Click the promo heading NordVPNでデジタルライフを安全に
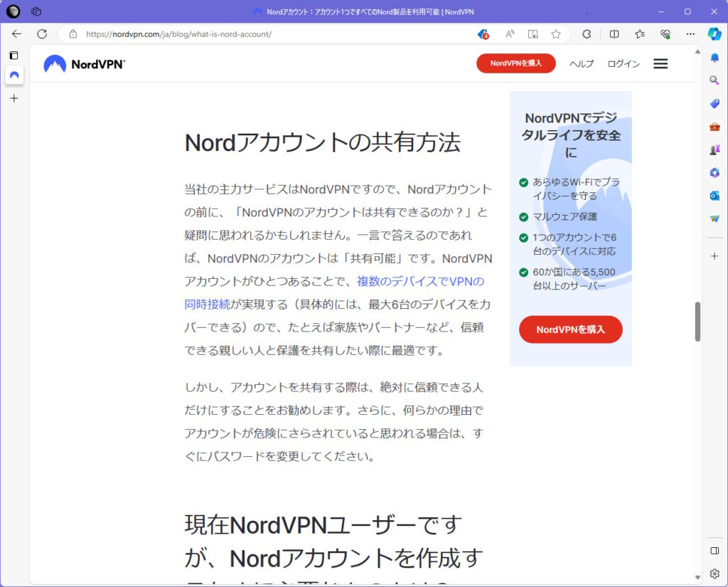The width and height of the screenshot is (728, 587). tap(571, 134)
